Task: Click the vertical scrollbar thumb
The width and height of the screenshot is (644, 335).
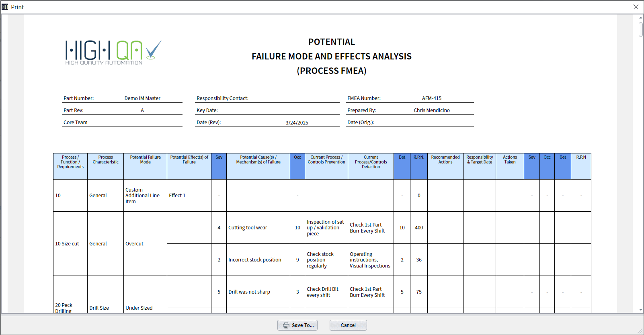Action: tap(640, 29)
